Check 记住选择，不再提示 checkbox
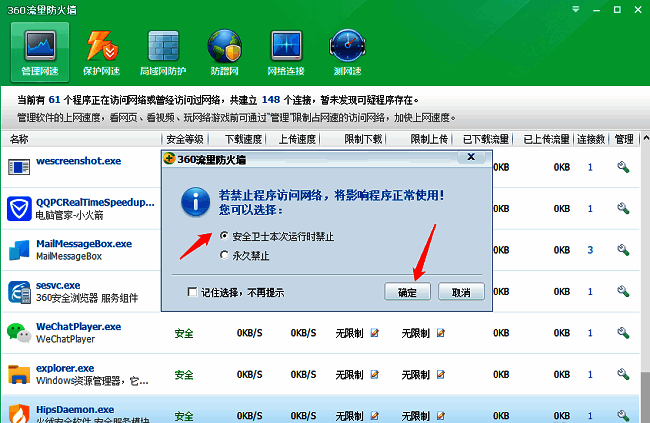Viewport: 650px width, 423px height. (x=193, y=292)
